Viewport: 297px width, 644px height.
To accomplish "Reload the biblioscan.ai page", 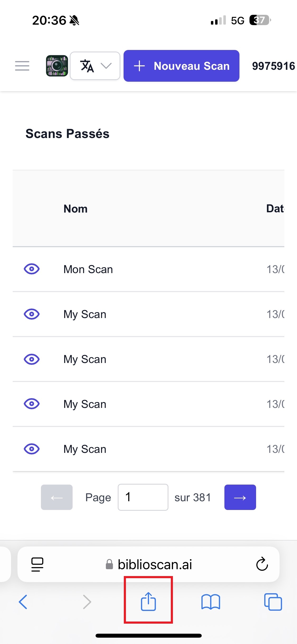I will click(x=262, y=564).
